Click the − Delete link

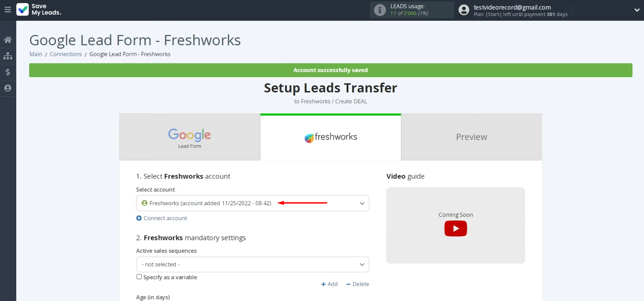click(358, 284)
